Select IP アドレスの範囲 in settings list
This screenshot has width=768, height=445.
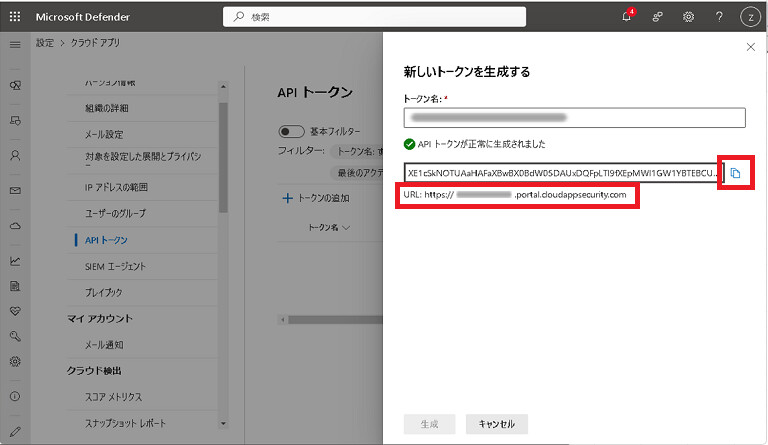coord(116,187)
